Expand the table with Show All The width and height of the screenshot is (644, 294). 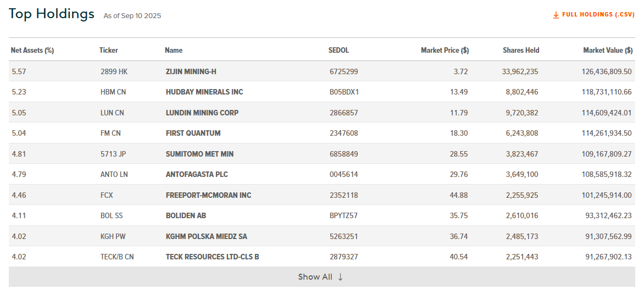tap(321, 277)
